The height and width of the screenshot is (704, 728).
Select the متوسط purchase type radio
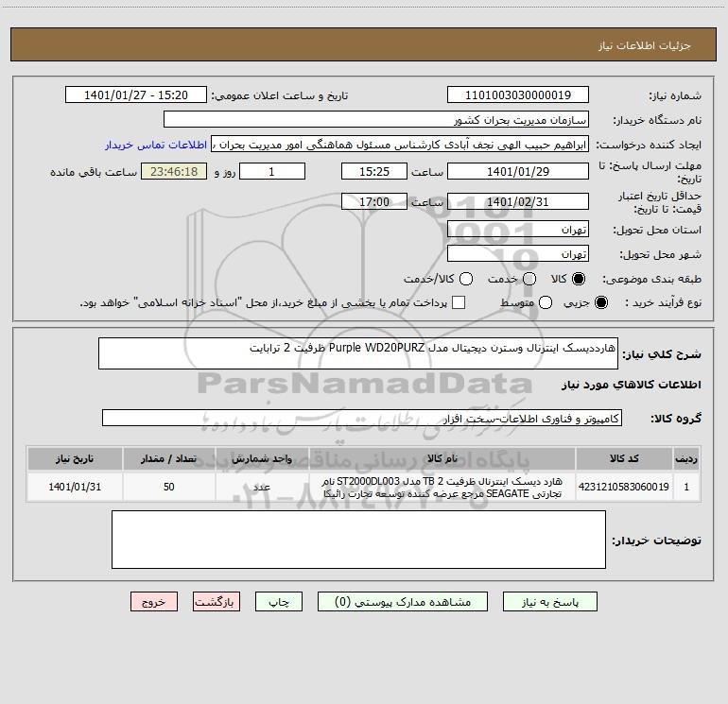[546, 302]
